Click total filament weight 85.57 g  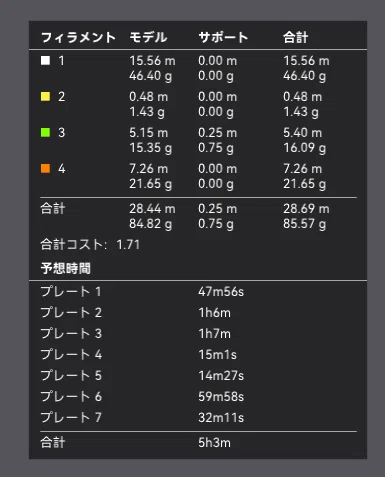pos(305,224)
